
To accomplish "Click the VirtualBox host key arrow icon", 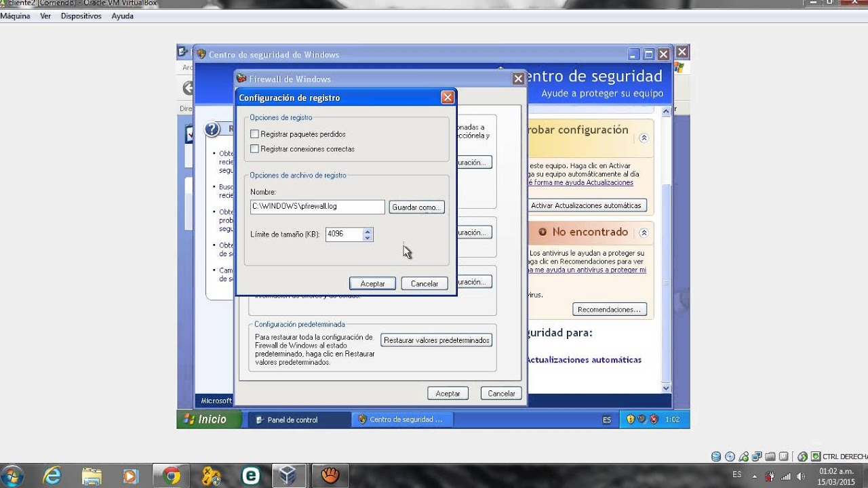I will 816,456.
